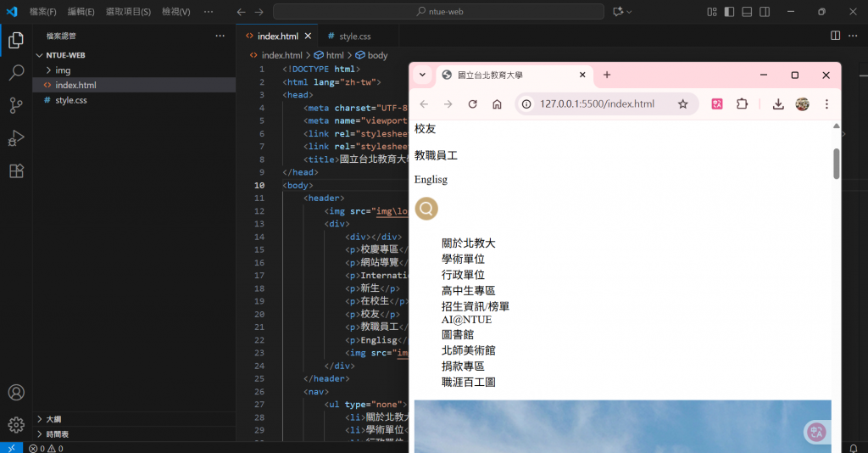
Task: Open the 選取項目(S) menu
Action: [129, 12]
